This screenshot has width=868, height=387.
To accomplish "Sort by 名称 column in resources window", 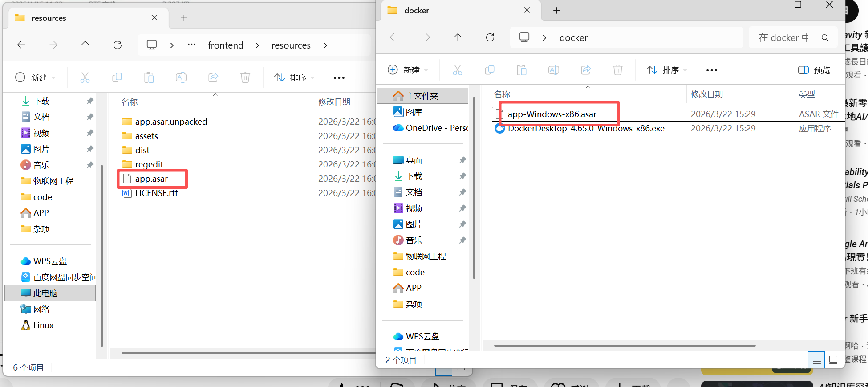I will pyautogui.click(x=130, y=102).
